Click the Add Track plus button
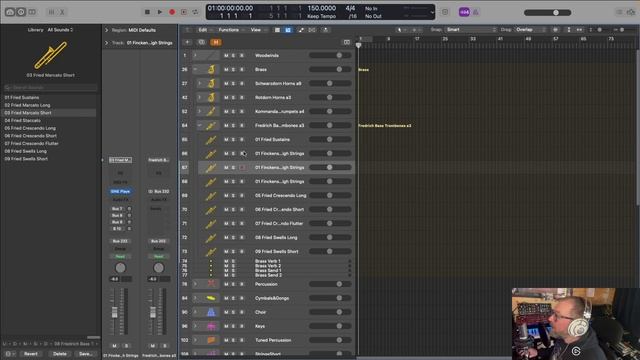 (187, 42)
